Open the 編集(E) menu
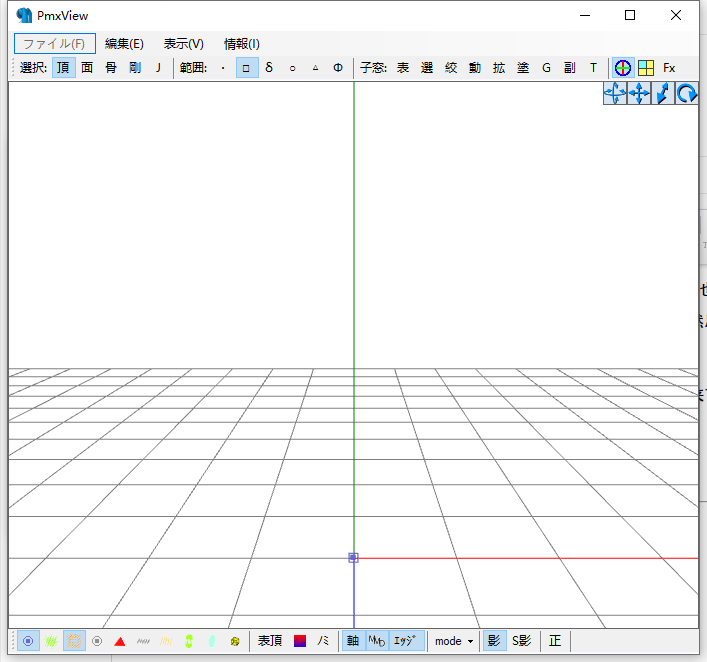Image resolution: width=707 pixels, height=662 pixels. pyautogui.click(x=125, y=44)
